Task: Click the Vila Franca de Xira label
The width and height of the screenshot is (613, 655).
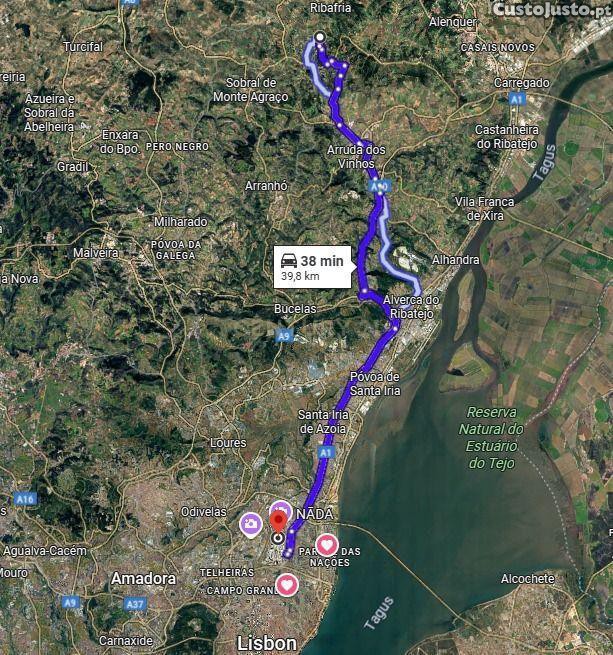Action: point(485,208)
